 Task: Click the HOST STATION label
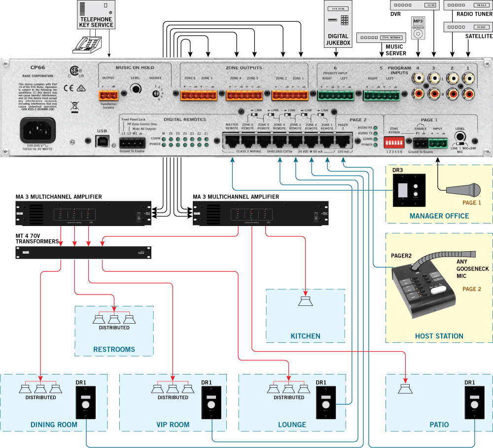pos(439,336)
